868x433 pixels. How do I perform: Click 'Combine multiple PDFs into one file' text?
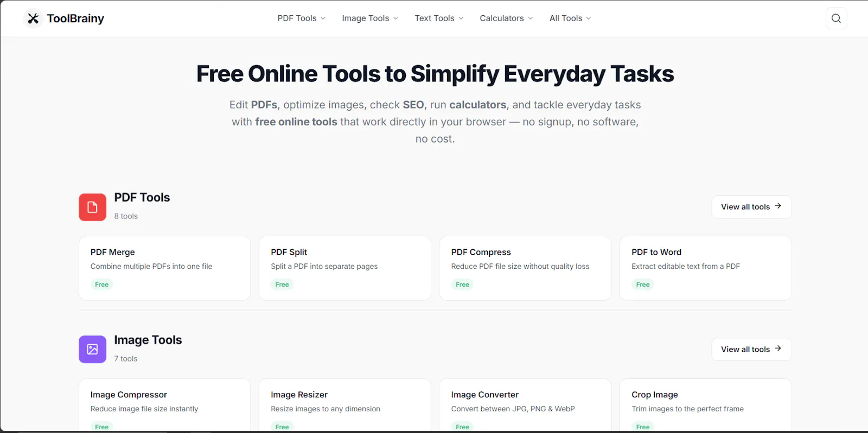click(151, 267)
